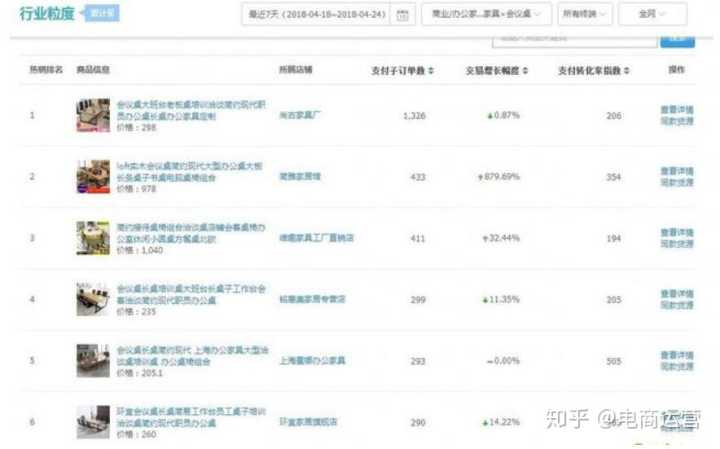720x449 pixels.
Task: Select the conversion index 194
Action: tap(614, 239)
